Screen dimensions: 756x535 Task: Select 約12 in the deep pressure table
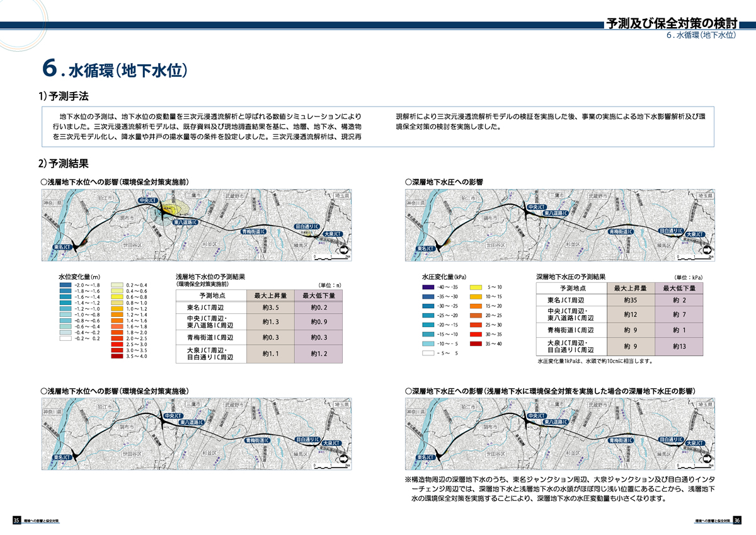tap(631, 314)
